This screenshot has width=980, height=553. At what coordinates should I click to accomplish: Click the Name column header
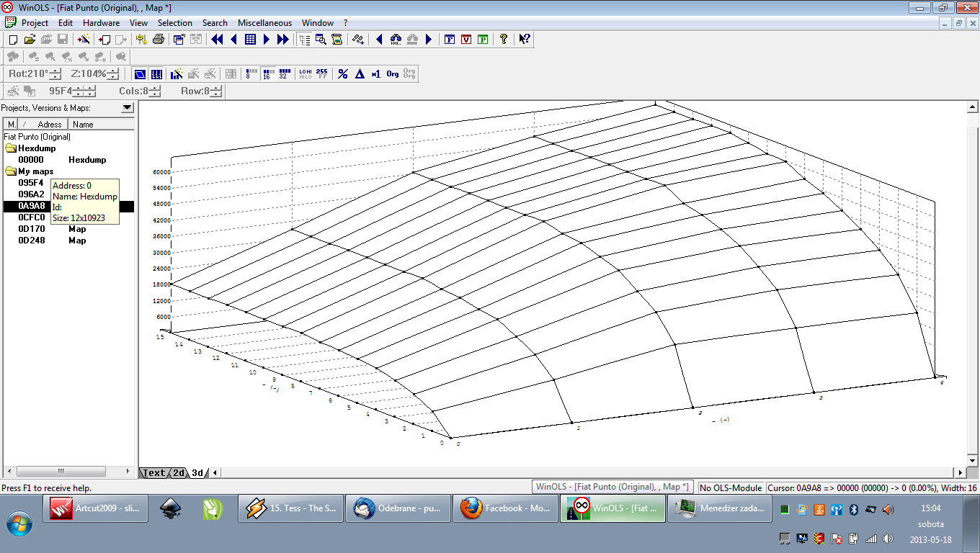point(83,125)
